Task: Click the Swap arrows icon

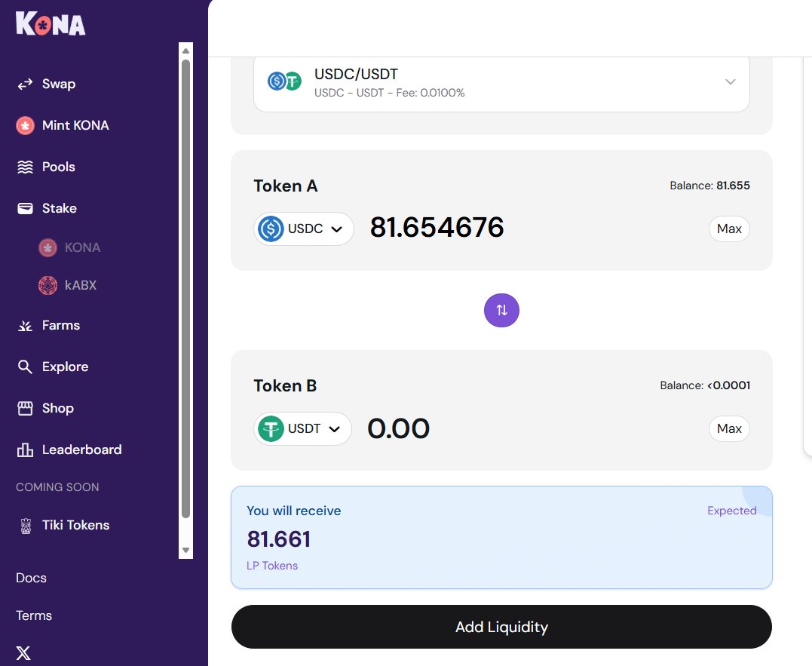Action: coord(25,84)
